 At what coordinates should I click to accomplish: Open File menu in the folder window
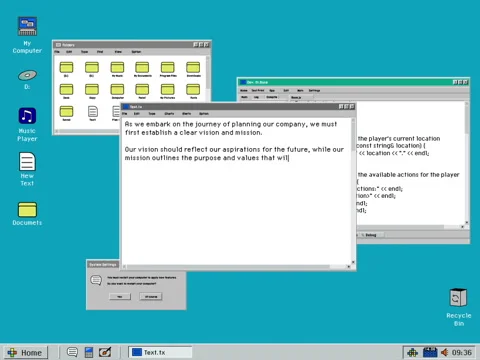(57, 52)
